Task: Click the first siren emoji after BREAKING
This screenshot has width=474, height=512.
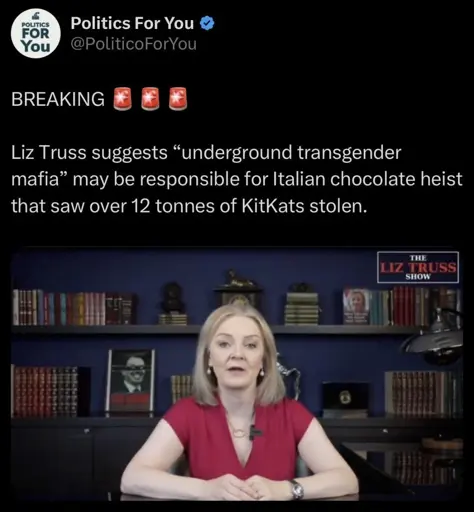Action: coord(122,99)
